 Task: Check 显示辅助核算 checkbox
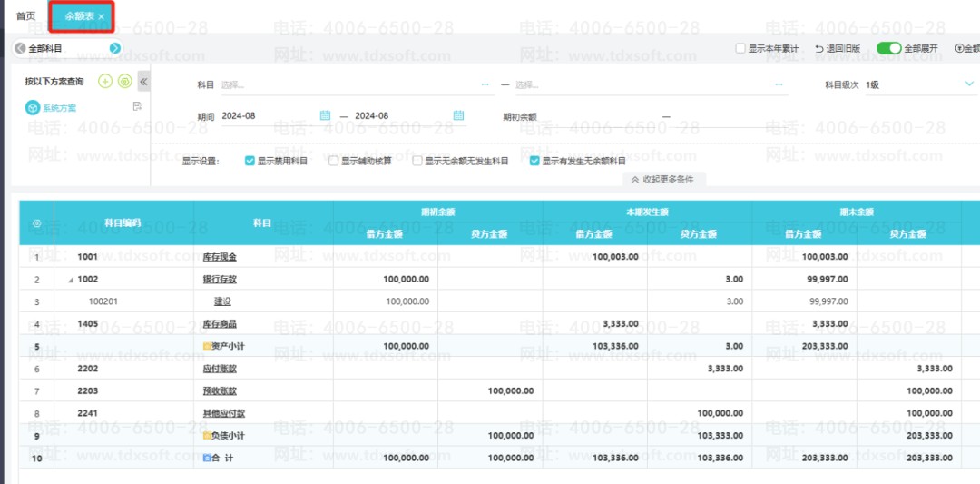pyautogui.click(x=334, y=161)
